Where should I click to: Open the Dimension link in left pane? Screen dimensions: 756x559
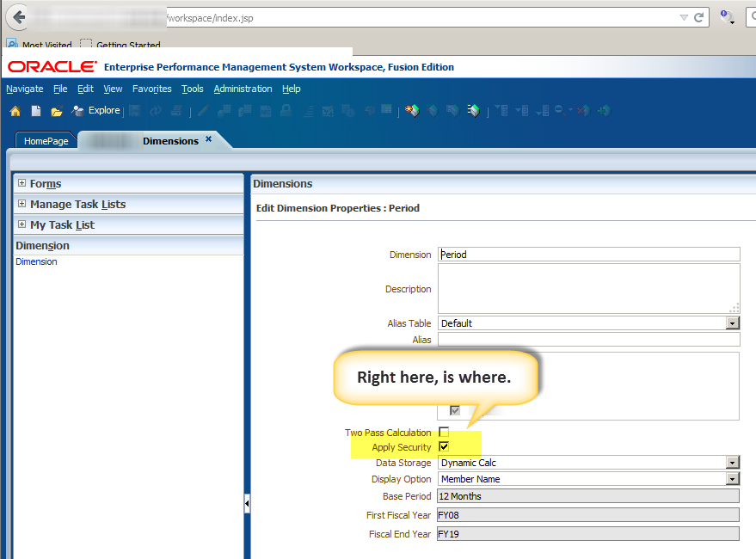click(x=36, y=261)
